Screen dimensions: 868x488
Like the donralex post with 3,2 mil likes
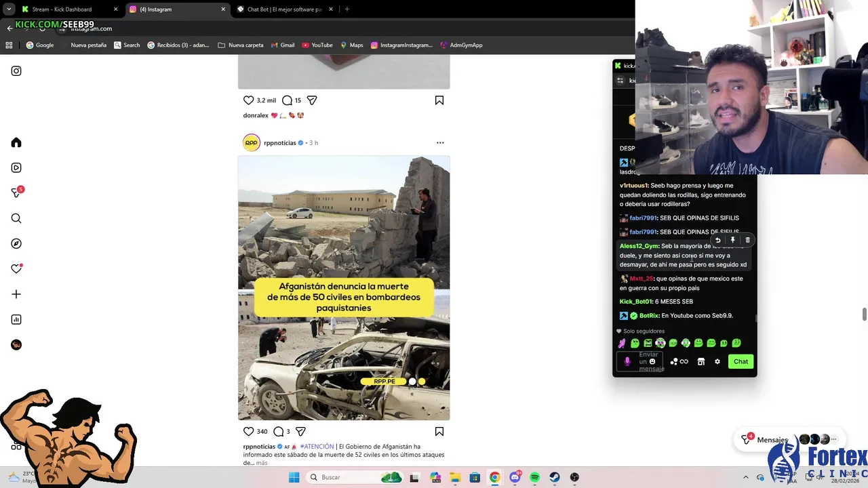pos(249,100)
